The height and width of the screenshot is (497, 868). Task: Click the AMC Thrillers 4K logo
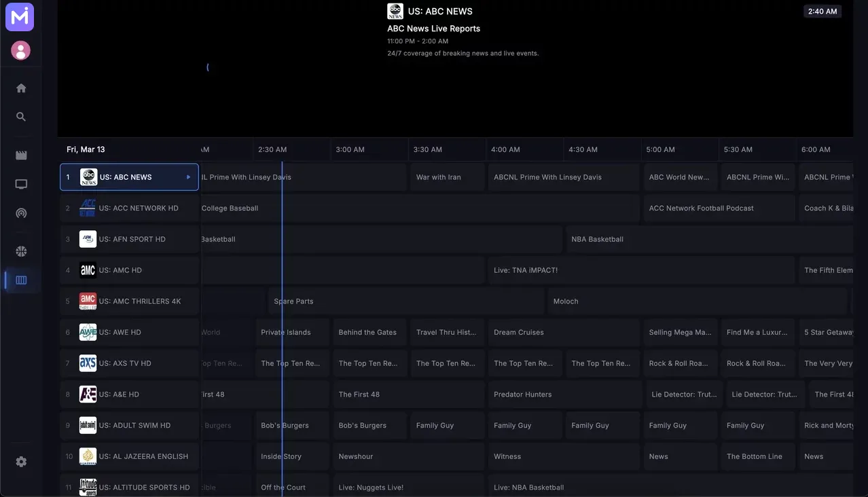(x=88, y=301)
